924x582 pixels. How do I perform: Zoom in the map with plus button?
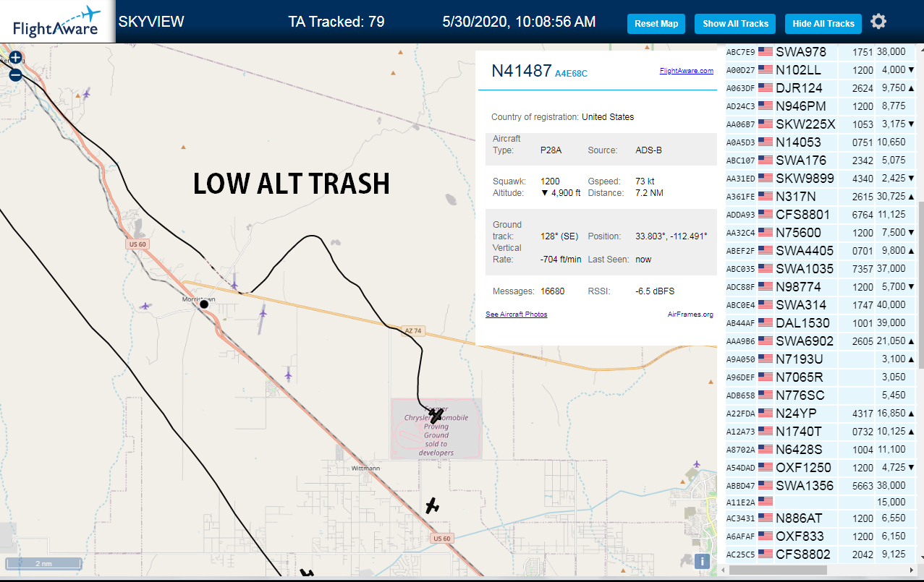click(x=15, y=57)
